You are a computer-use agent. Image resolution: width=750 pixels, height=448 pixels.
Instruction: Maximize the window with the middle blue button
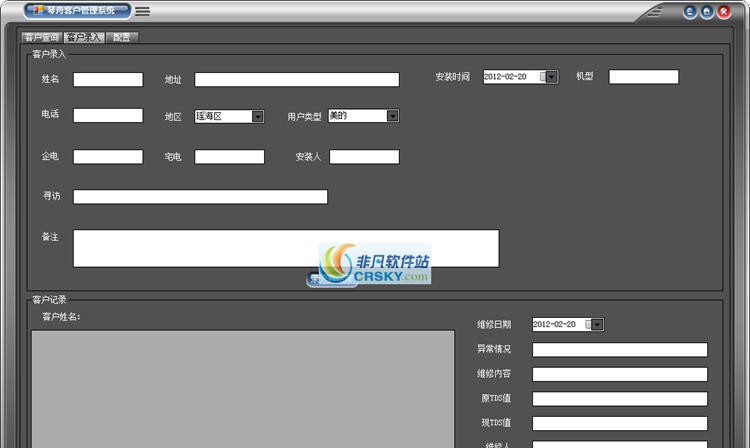pyautogui.click(x=706, y=12)
